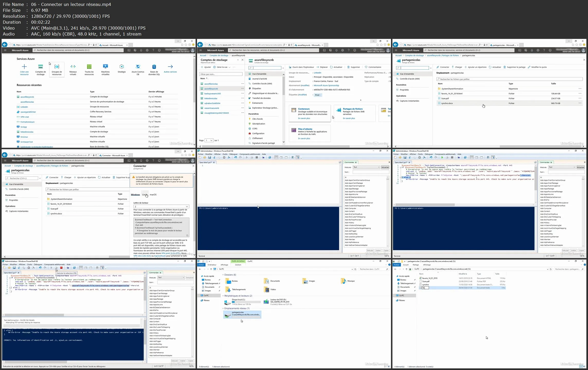Screen dimensions: 588x370
Task: Open Créer une ressource under Services Azure
Action: tap(24, 69)
